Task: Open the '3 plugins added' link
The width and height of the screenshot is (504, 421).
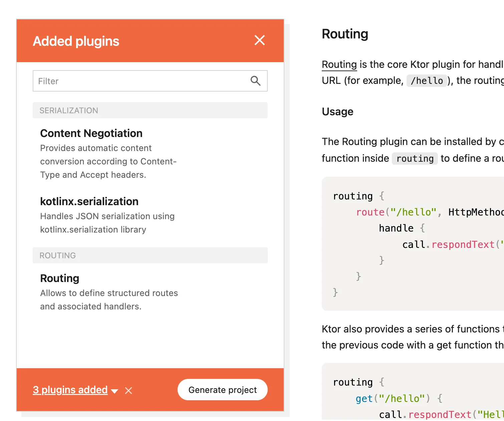Action: click(70, 390)
